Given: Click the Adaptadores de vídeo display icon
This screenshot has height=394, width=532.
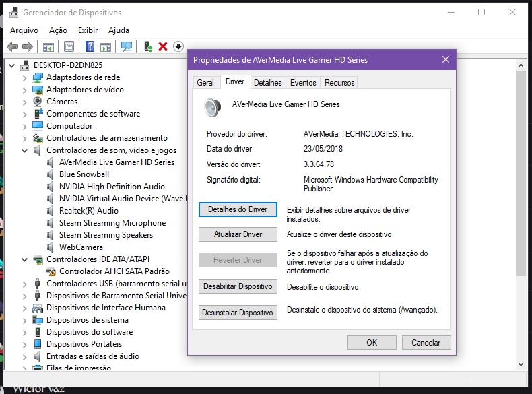Looking at the screenshot, I should pos(37,90).
